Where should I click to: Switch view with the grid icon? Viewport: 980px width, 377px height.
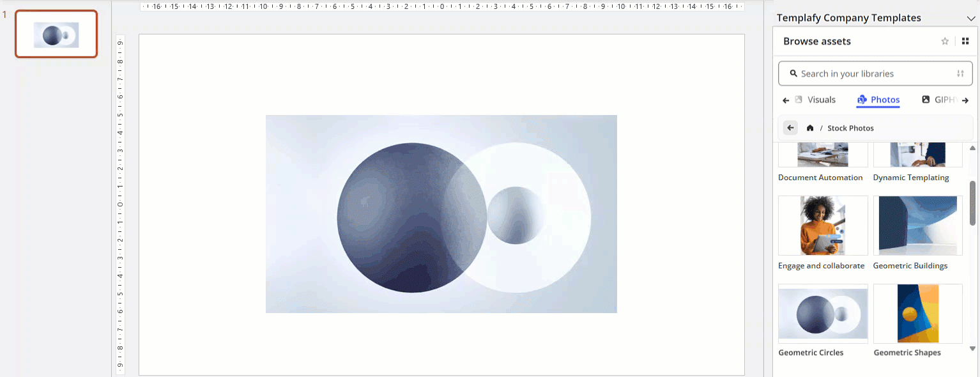coord(965,41)
